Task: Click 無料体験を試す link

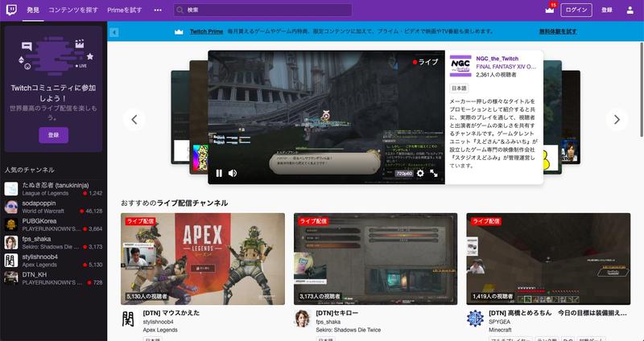Action: click(558, 31)
